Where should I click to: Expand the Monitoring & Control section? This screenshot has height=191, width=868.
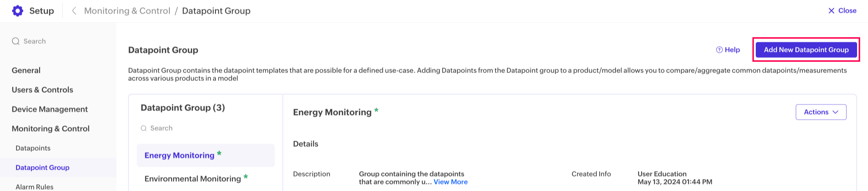[51, 128]
